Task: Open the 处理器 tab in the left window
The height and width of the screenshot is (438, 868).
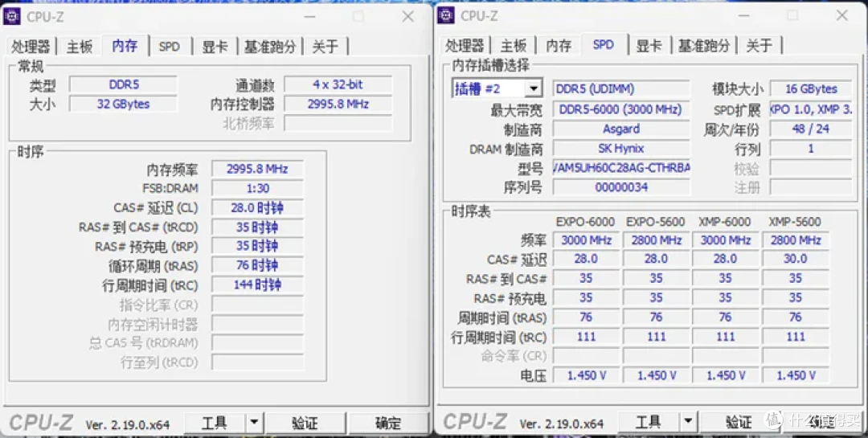Action: pos(31,47)
